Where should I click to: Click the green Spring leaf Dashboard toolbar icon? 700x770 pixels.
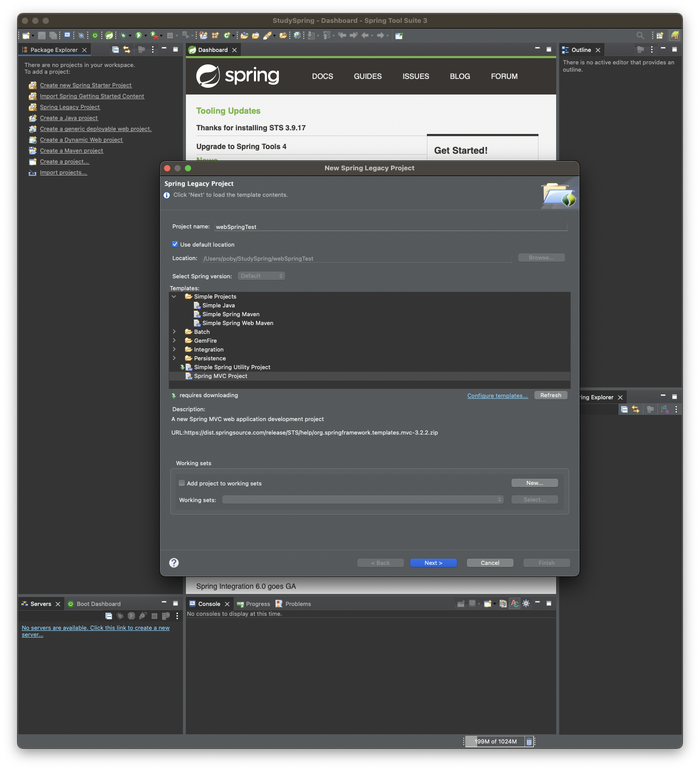pyautogui.click(x=110, y=36)
